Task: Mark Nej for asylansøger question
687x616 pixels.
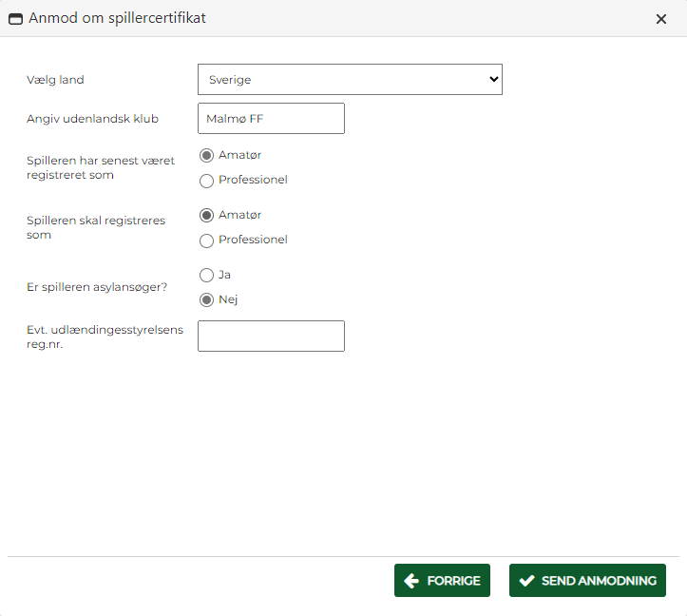Action: click(206, 299)
